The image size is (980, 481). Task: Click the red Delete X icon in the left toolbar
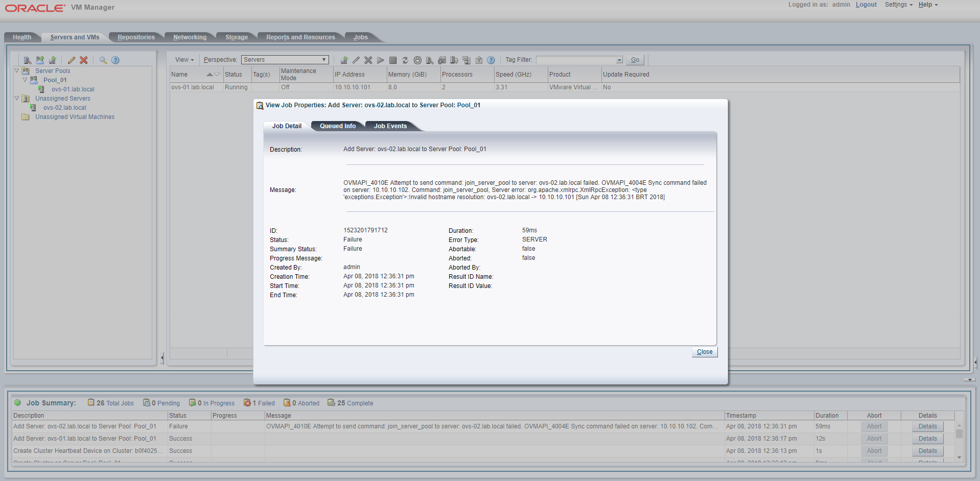click(84, 60)
